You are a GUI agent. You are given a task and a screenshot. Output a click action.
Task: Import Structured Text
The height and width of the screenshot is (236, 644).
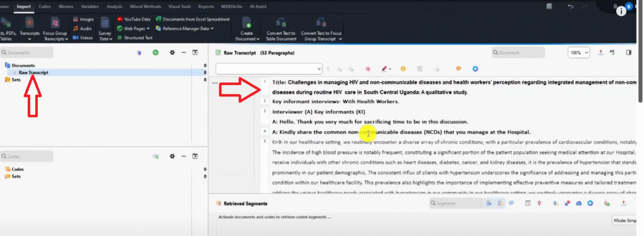pyautogui.click(x=135, y=37)
